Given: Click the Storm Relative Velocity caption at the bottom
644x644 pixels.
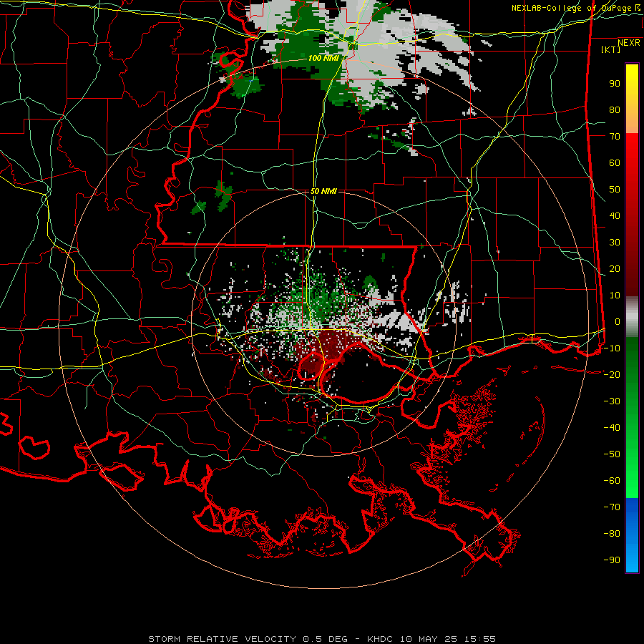Looking at the screenshot, I should point(321,639).
